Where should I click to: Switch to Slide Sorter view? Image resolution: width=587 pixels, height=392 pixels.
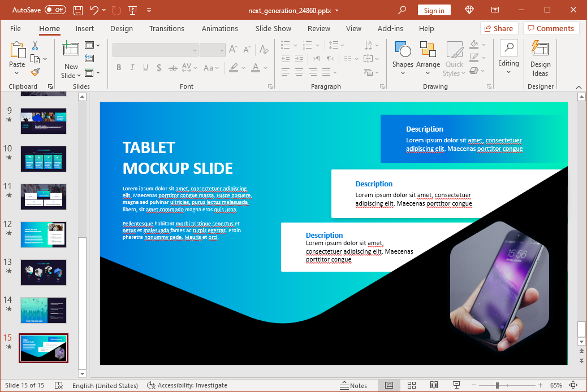click(412, 385)
